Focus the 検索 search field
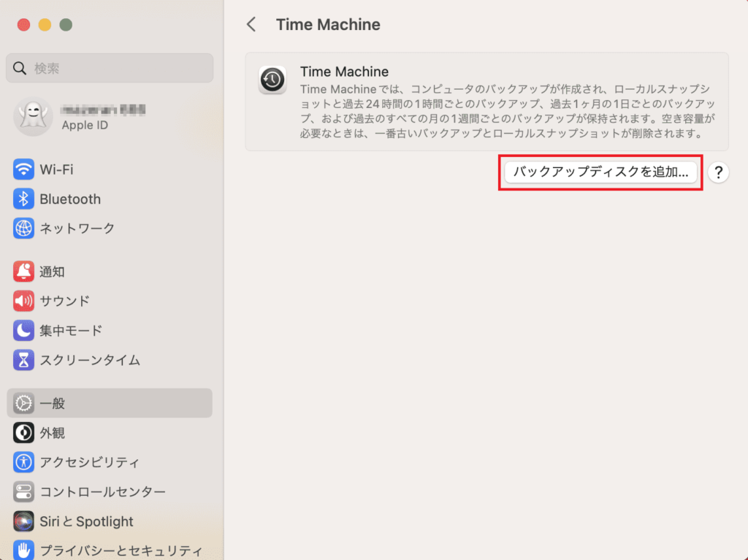 pyautogui.click(x=110, y=68)
